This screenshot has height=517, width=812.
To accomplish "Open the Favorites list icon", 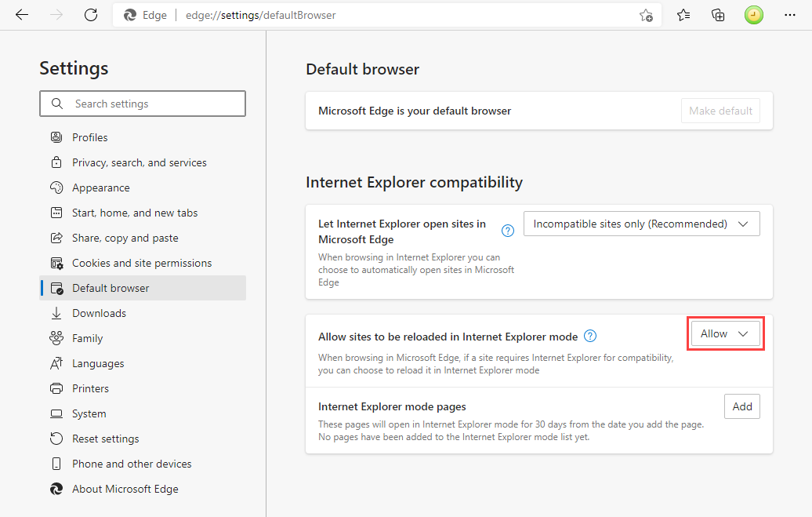I will [x=683, y=15].
